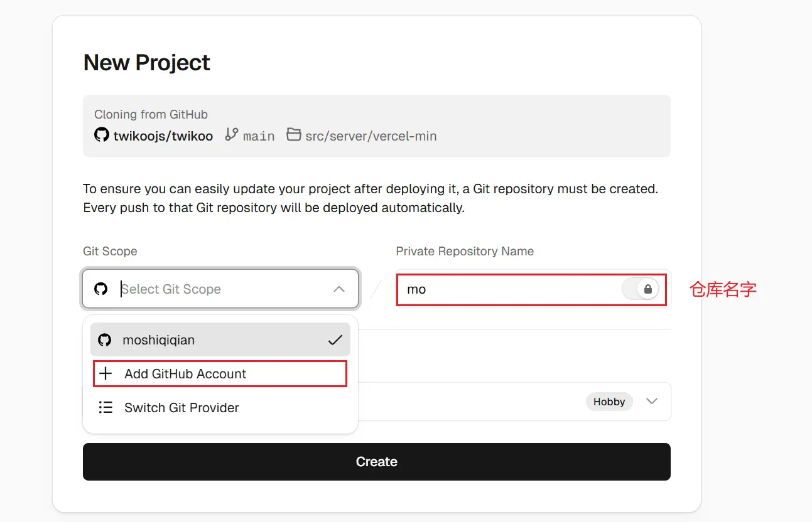This screenshot has height=522, width=812.
Task: Click the git branch icon before main
Action: 232,135
